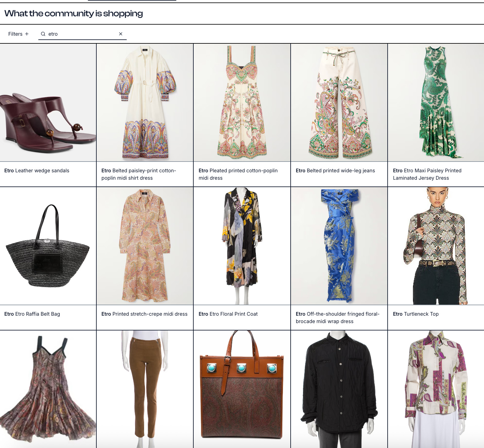Open the Filters panel

tap(18, 34)
